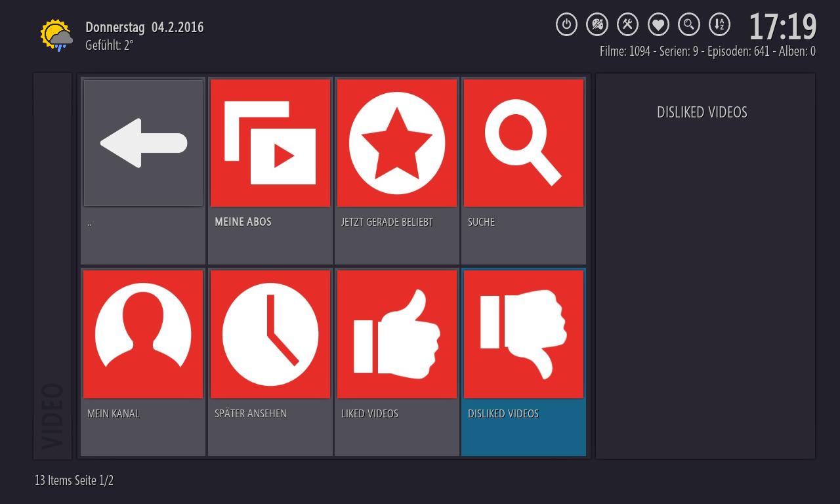Change sorting with the A-Z icon

click(720, 25)
